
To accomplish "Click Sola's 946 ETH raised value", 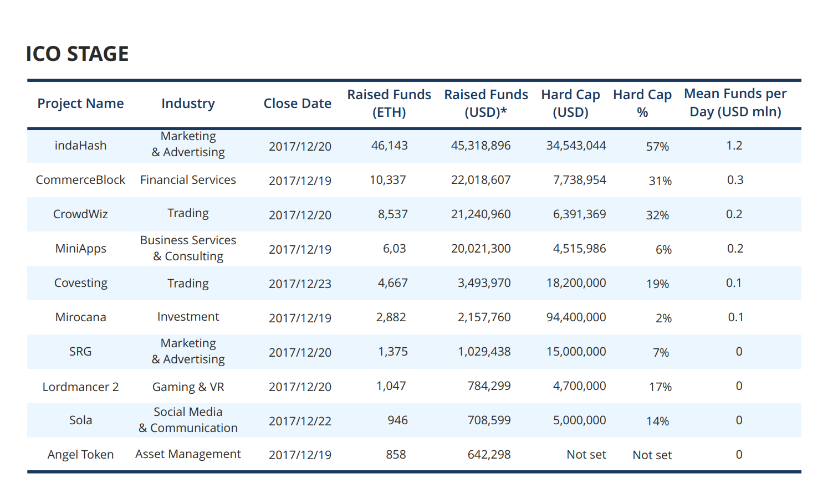I will click(398, 420).
